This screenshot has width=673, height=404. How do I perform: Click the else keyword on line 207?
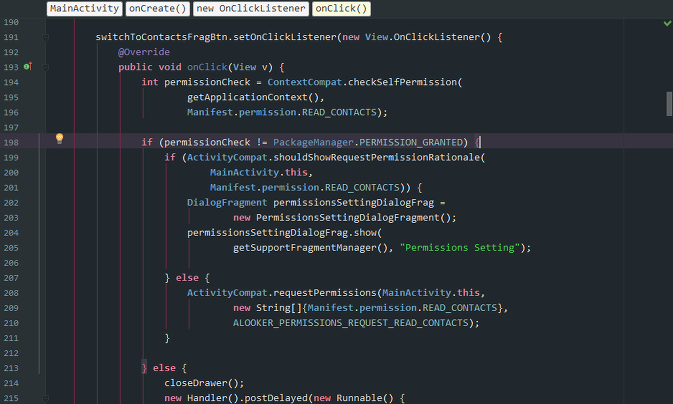coord(187,278)
